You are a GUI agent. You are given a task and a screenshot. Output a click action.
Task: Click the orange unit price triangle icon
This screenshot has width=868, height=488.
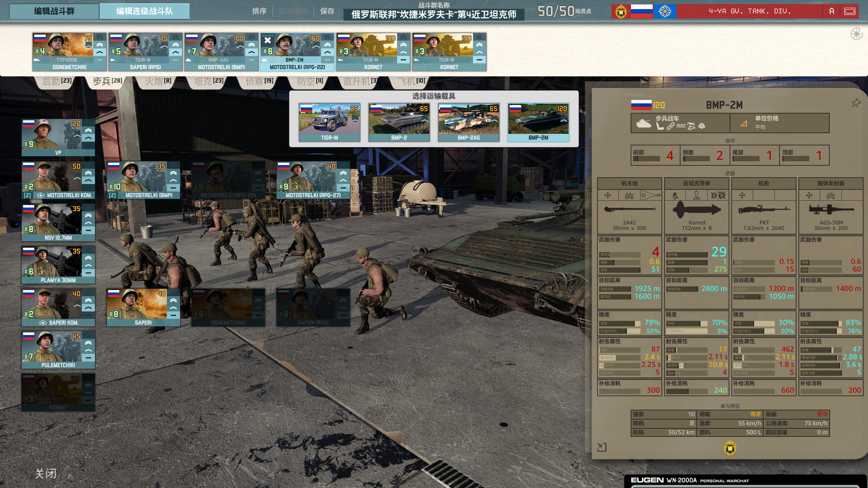(x=744, y=123)
